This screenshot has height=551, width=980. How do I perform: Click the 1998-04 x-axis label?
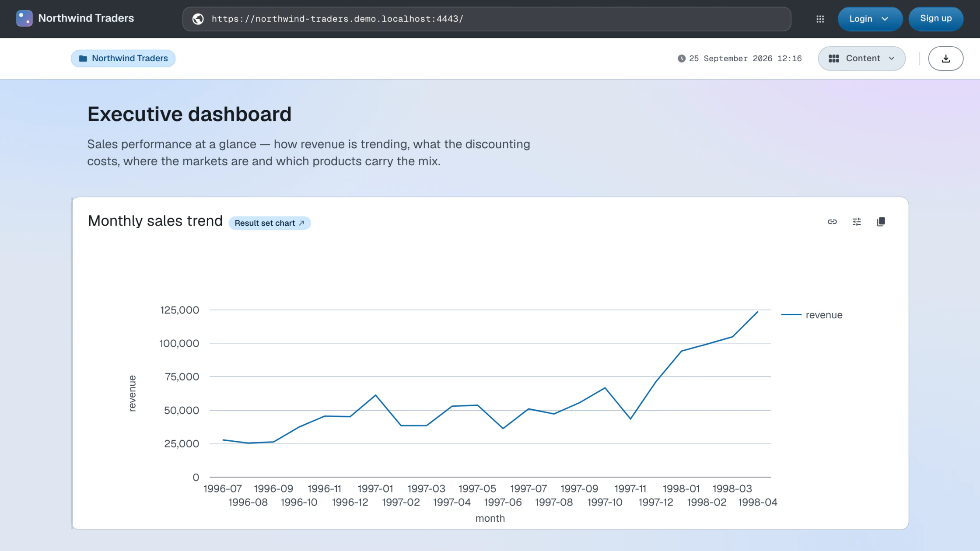click(x=758, y=502)
